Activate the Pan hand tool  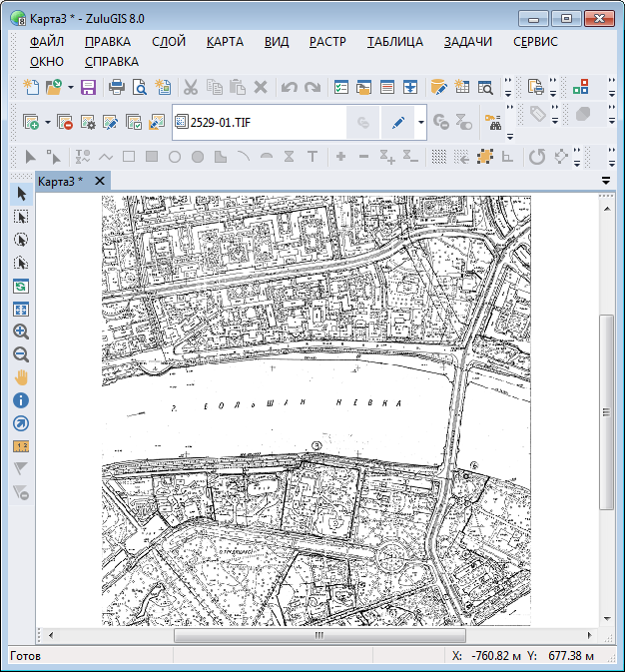[21, 377]
